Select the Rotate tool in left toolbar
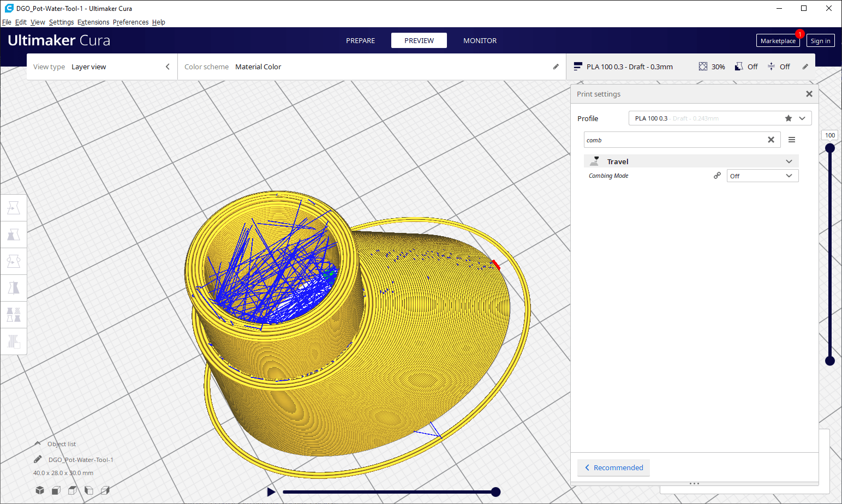The width and height of the screenshot is (842, 504). [14, 261]
